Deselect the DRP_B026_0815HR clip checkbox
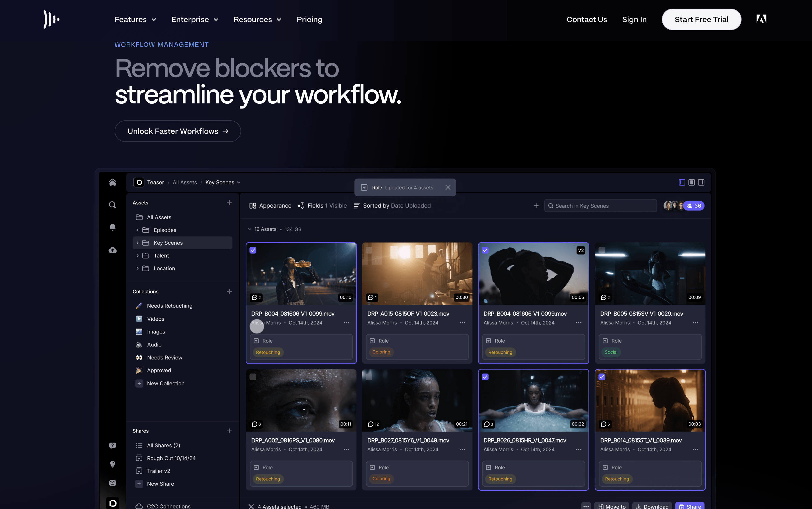 click(x=485, y=377)
